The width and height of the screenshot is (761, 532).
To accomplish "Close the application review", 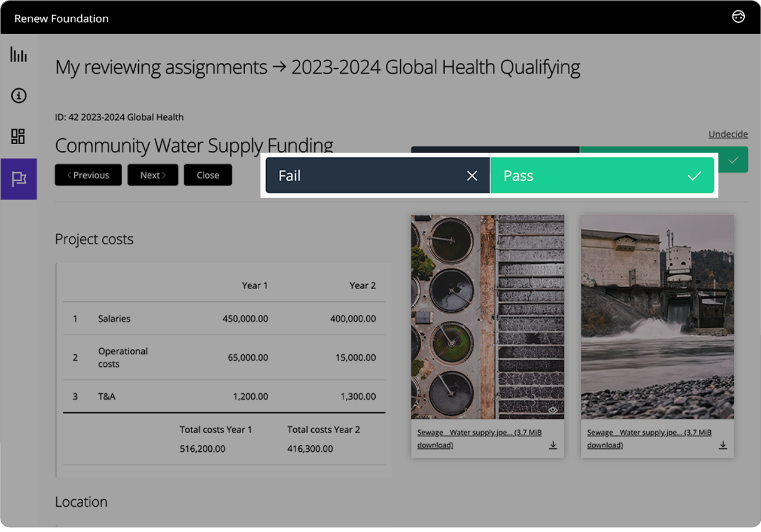I will [x=208, y=175].
